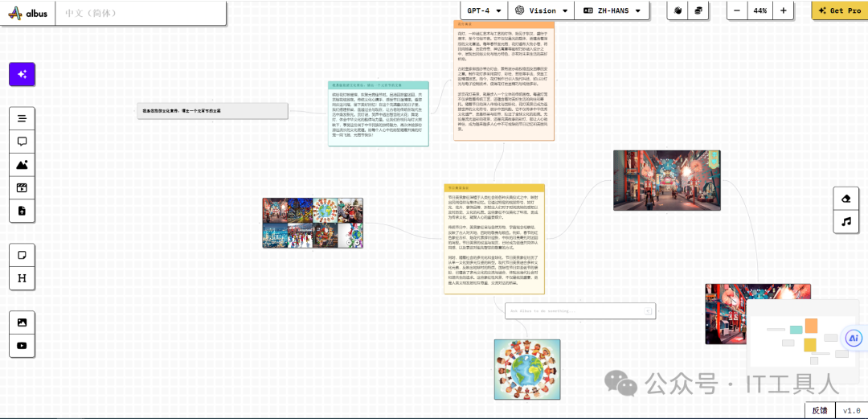Click the Albus logo
Viewport: 868px width, 419px height.
pos(27,12)
